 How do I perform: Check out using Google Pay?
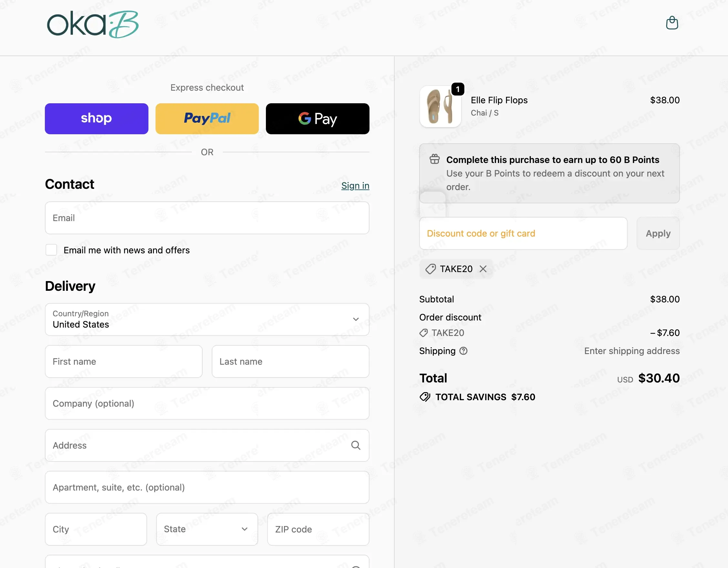(317, 119)
